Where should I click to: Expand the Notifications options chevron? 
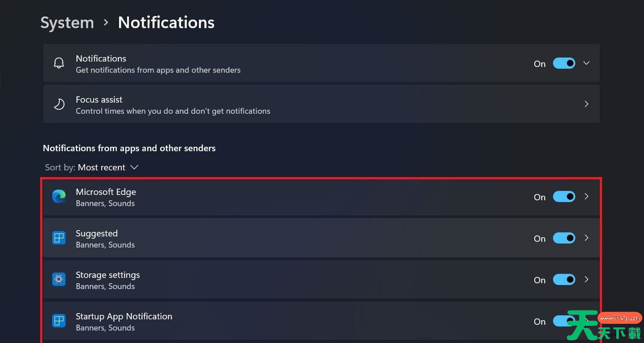coord(586,63)
